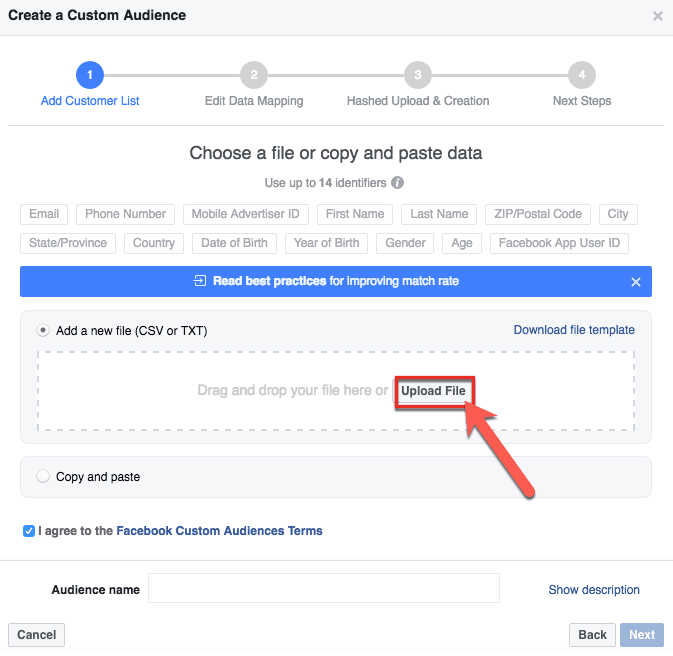The width and height of the screenshot is (673, 656).
Task: Select the Copy and paste option
Action: coord(43,477)
